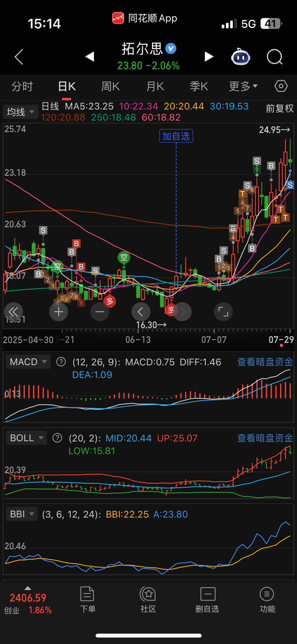Expand index bar arrow above 创业

(27, 588)
